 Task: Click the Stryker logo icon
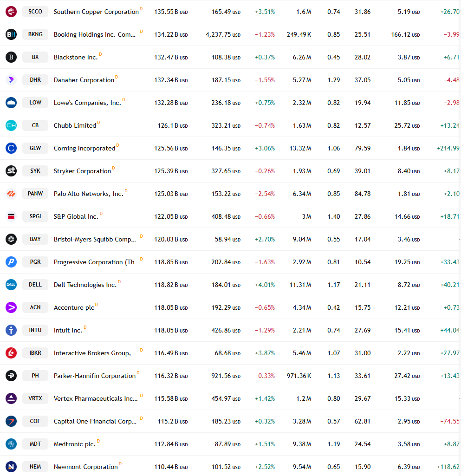pyautogui.click(x=11, y=171)
